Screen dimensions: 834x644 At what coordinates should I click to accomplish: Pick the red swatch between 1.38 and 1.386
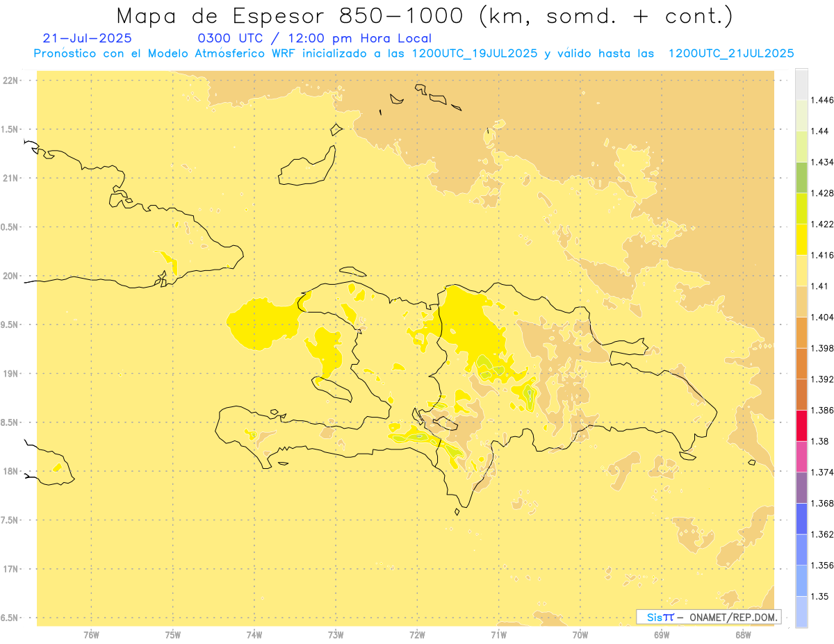(801, 425)
